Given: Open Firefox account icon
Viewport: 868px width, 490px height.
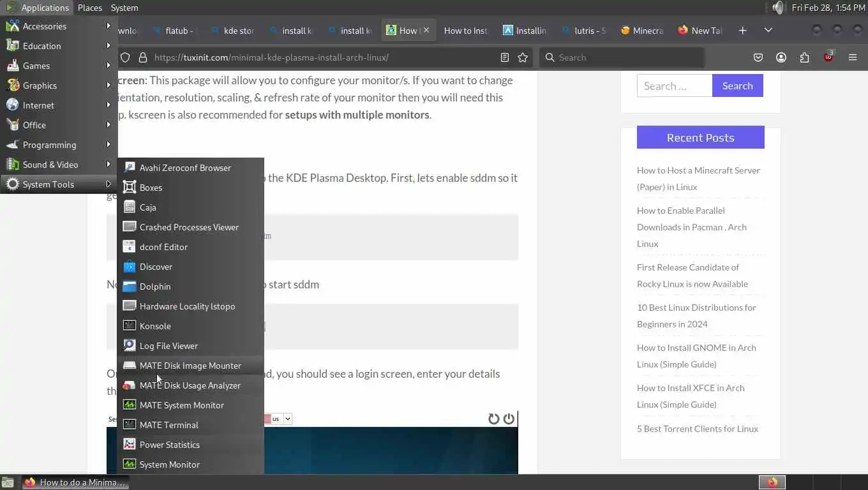Looking at the screenshot, I should point(781,57).
